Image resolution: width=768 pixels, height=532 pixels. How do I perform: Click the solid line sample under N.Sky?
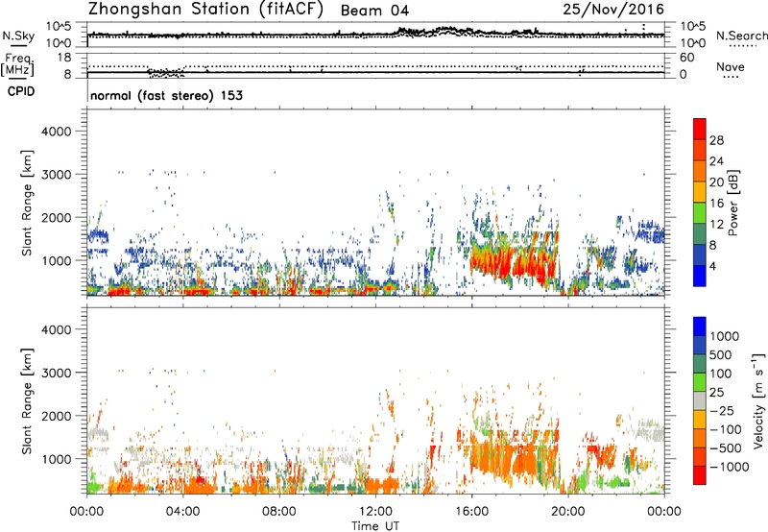pos(18,46)
